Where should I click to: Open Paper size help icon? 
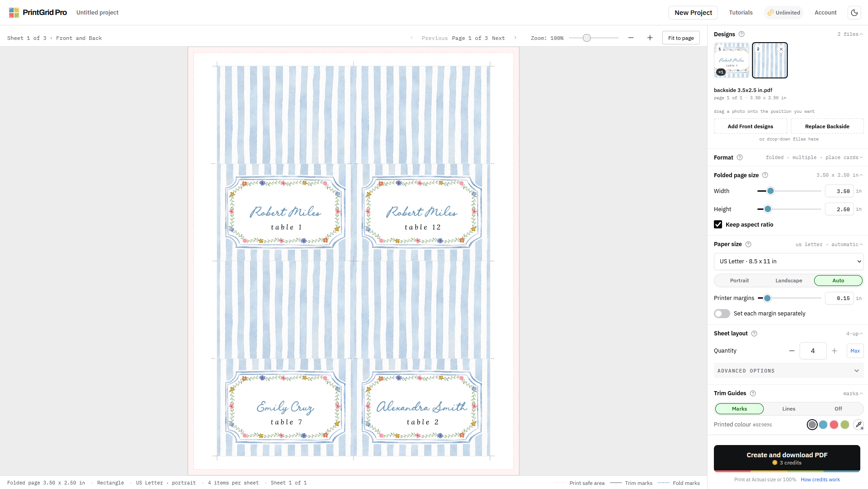click(x=748, y=244)
